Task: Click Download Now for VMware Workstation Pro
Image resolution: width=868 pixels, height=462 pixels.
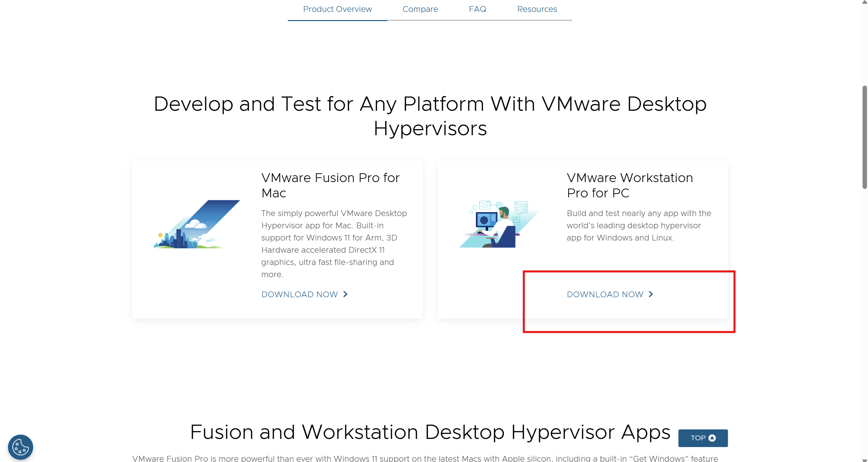Action: coord(610,295)
